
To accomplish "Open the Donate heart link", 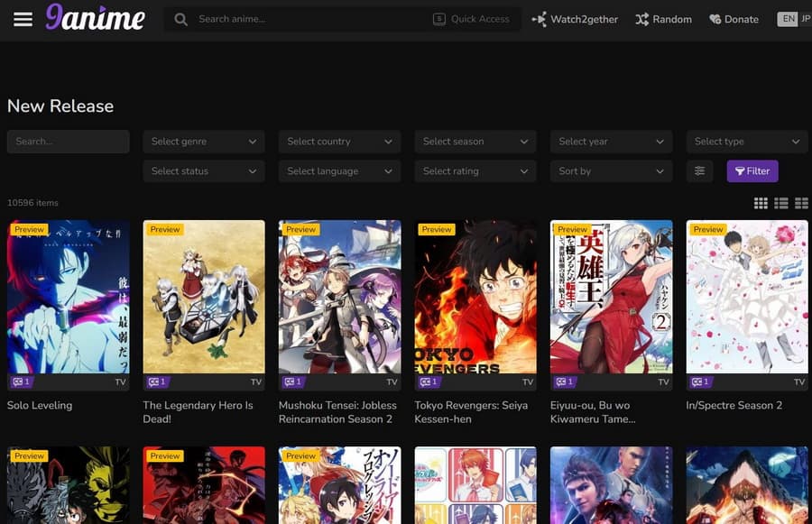I will coord(734,19).
